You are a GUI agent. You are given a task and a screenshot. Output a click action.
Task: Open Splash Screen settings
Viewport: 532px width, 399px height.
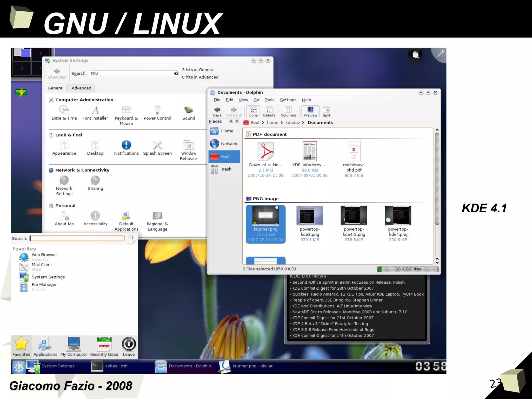tap(157, 148)
